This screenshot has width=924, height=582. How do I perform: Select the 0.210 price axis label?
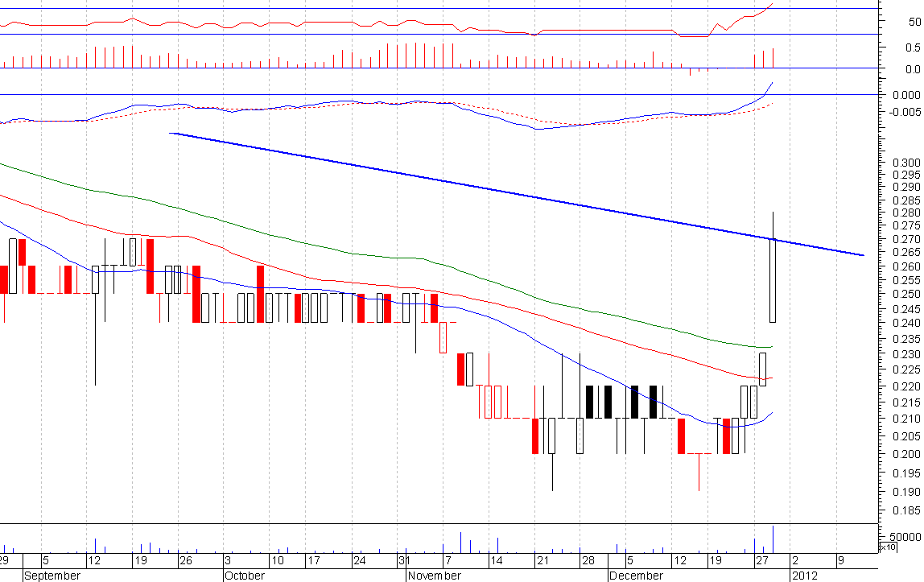[x=907, y=419]
